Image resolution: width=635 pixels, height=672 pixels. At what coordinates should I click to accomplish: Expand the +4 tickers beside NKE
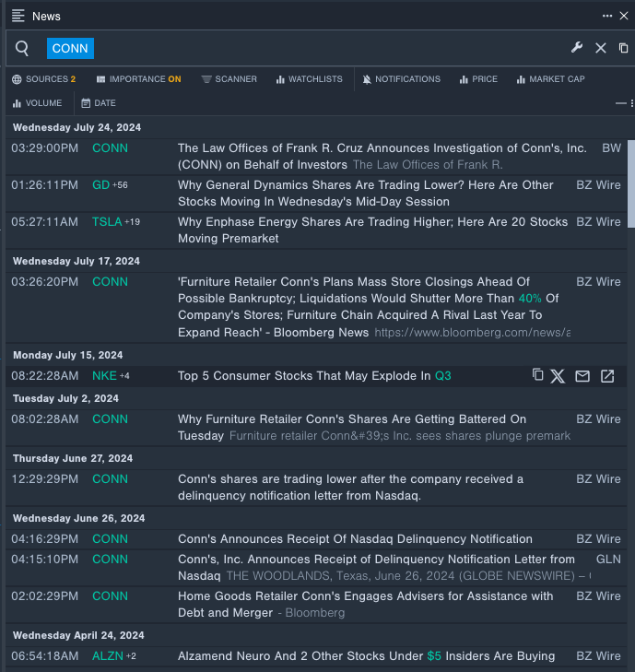click(124, 376)
